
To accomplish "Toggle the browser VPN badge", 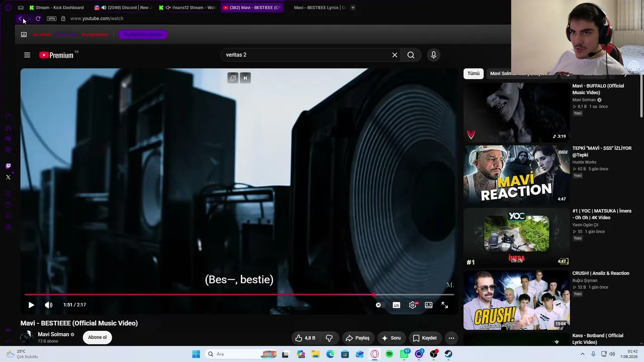I will [51, 19].
